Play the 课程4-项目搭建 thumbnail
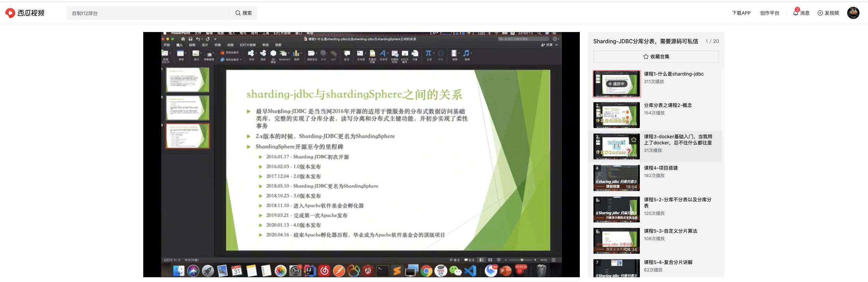This screenshot has height=282, width=868. (x=617, y=178)
